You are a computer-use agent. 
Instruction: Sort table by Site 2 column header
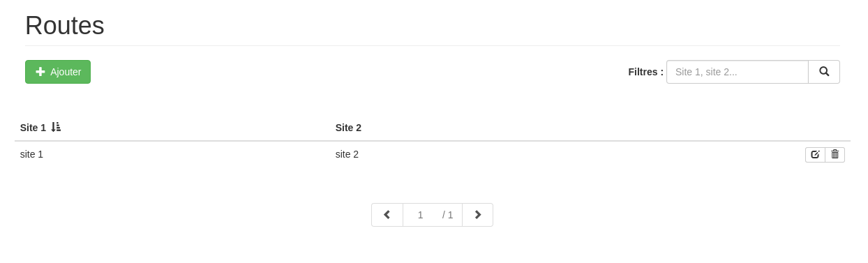[348, 128]
